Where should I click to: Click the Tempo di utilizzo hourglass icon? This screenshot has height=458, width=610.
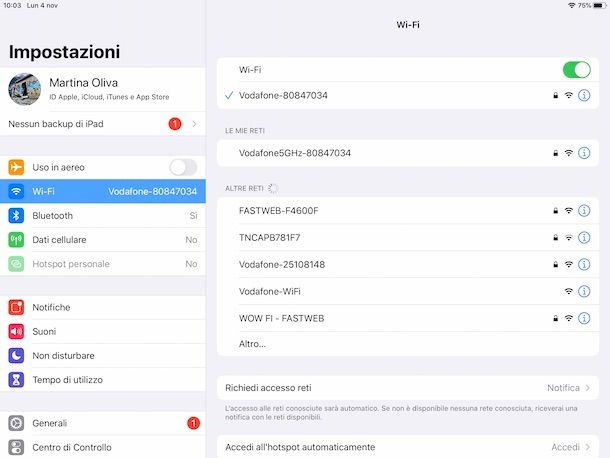pos(16,380)
